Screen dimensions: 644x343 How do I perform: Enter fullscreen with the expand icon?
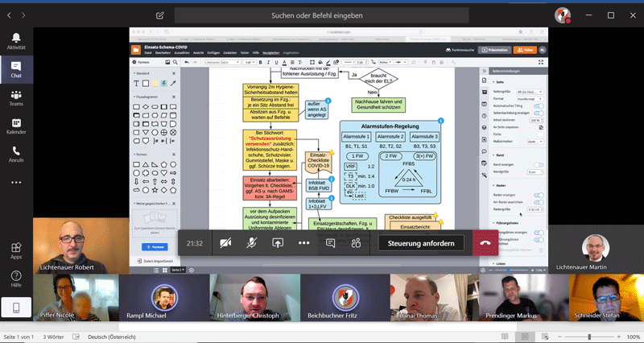tap(541, 63)
